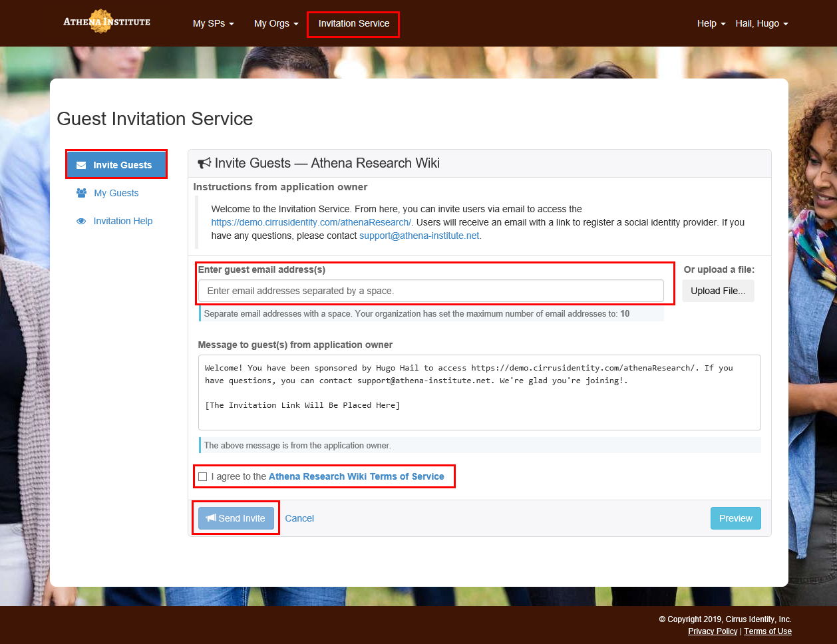
Task: Open the Help dropdown menu
Action: tap(711, 23)
